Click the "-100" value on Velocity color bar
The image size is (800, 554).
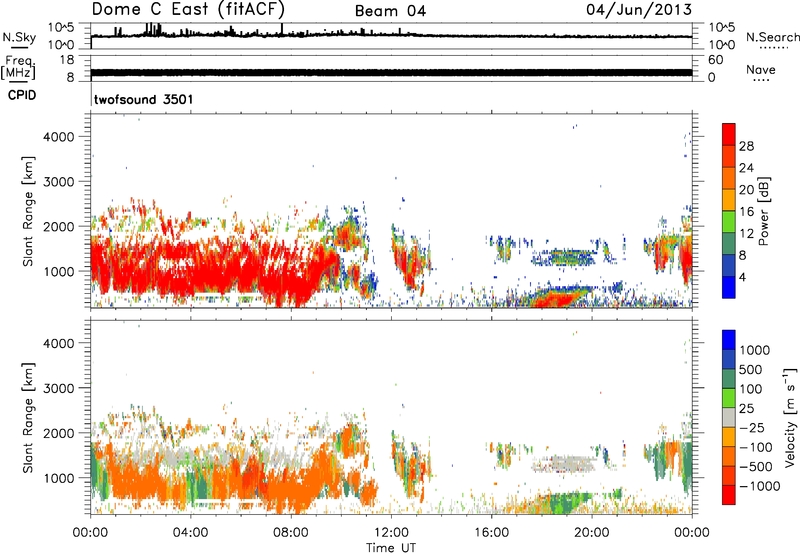[756, 447]
